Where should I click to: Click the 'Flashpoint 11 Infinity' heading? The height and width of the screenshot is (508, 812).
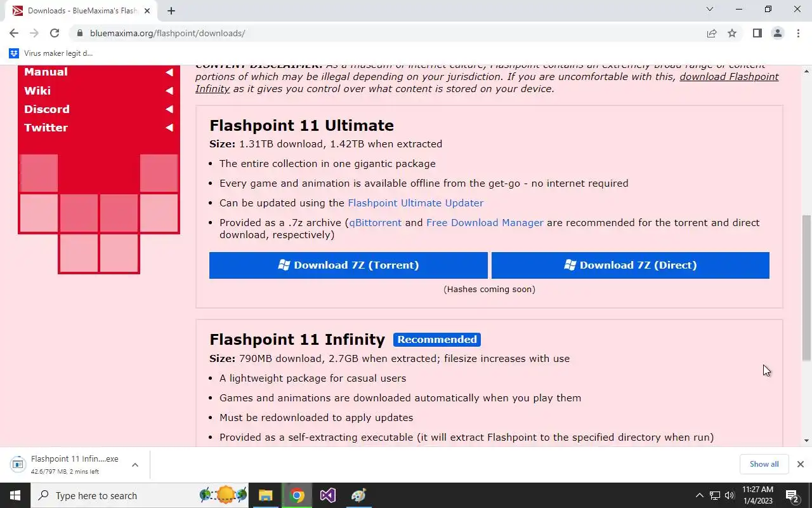pos(297,339)
